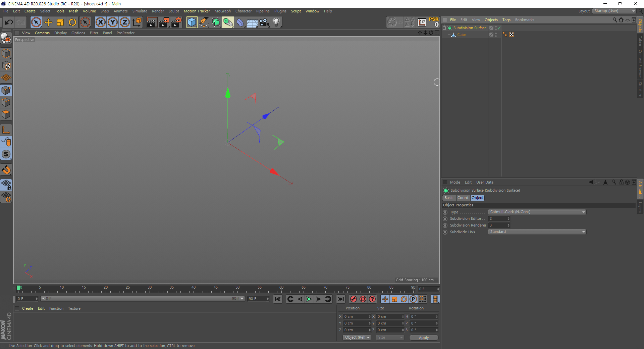
Task: Click the Apply button
Action: [x=424, y=338]
